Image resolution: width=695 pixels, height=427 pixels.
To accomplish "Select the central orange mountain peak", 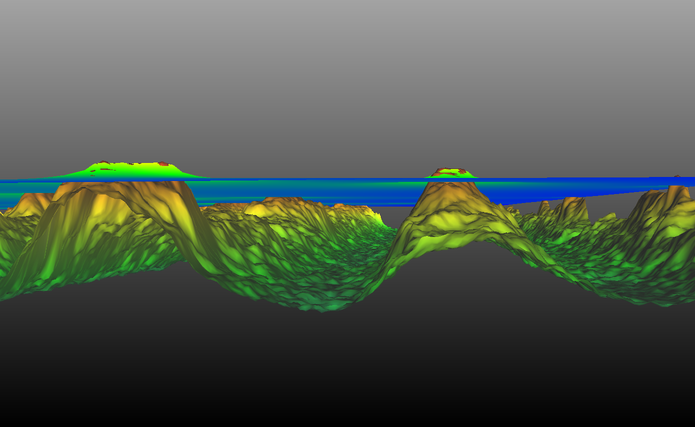I will (452, 200).
